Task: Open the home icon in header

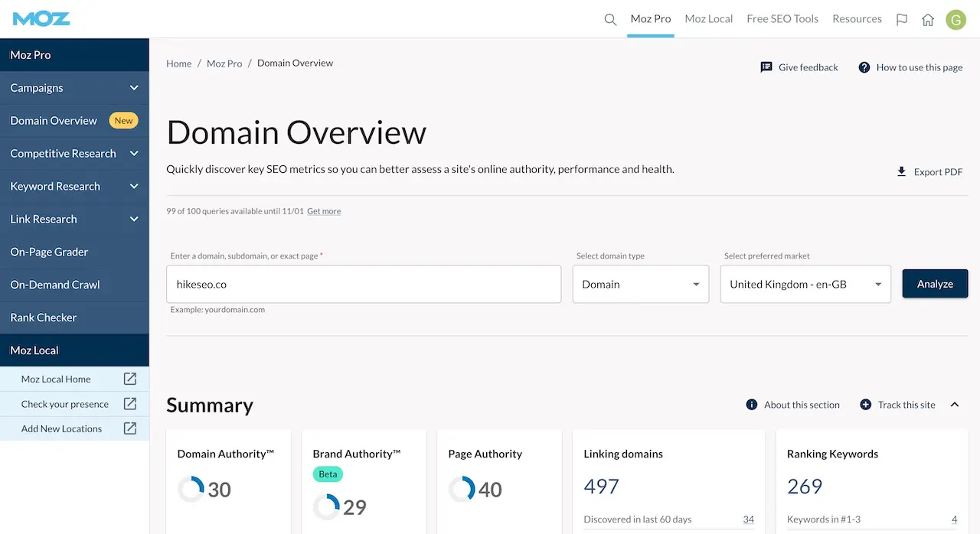Action: click(928, 20)
